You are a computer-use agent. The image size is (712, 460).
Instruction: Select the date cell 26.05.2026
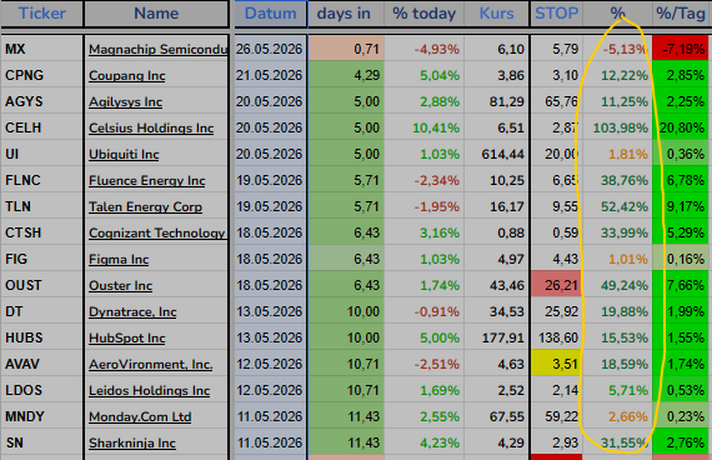click(271, 49)
